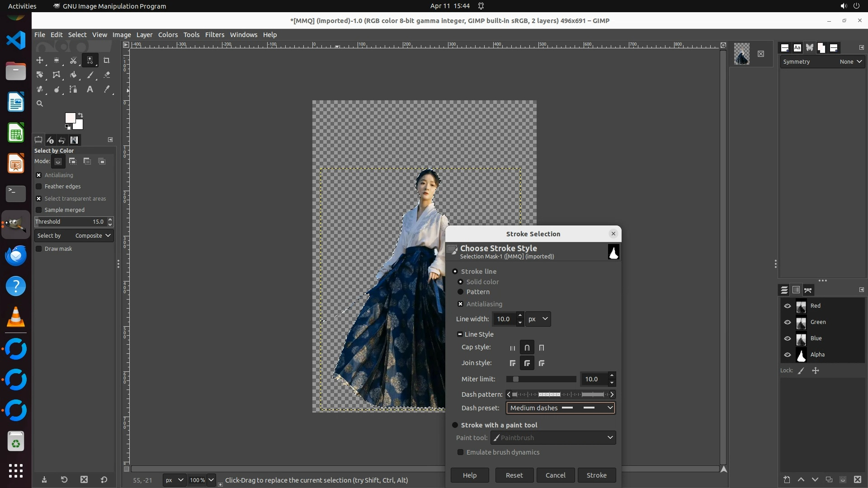The height and width of the screenshot is (488, 868).
Task: Select the Zoom tool
Action: tap(40, 104)
